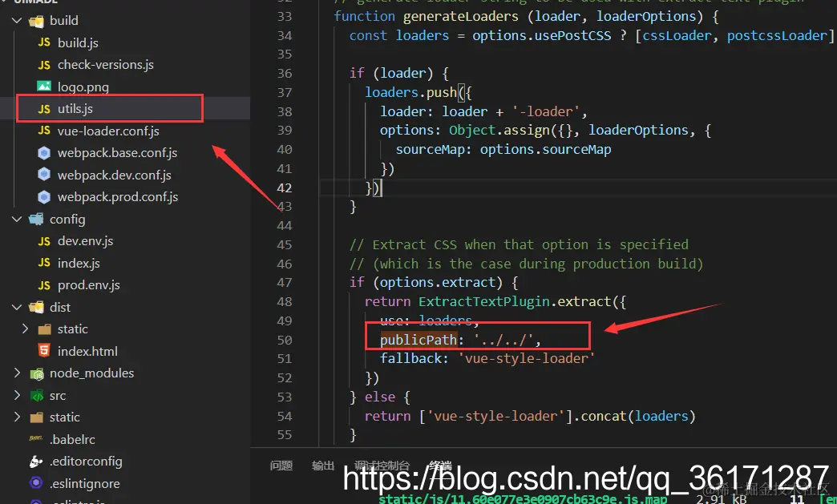Click the '../../' string on line 50
Viewport: 837px width, 504px height.
(x=503, y=340)
